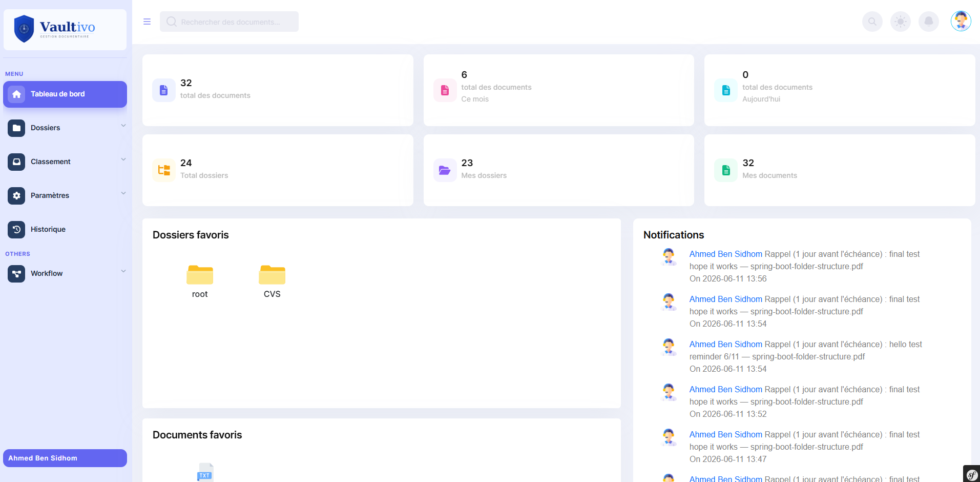This screenshot has height=482, width=980.
Task: Click the pink document icon for Ce mois
Action: point(445,90)
